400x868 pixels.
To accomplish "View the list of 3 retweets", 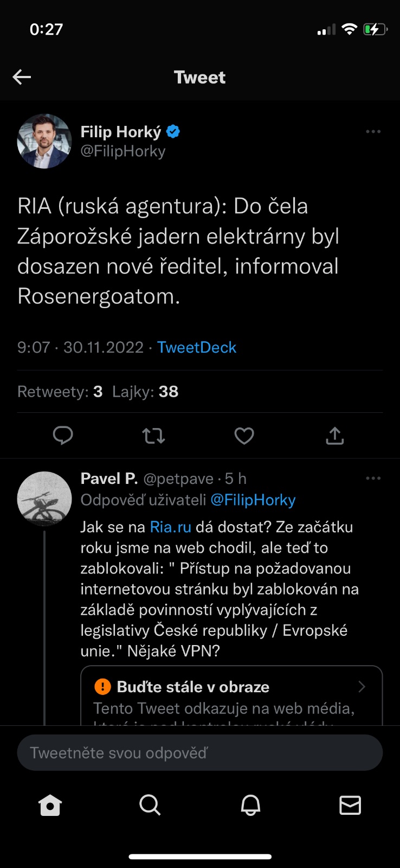I will [60, 392].
